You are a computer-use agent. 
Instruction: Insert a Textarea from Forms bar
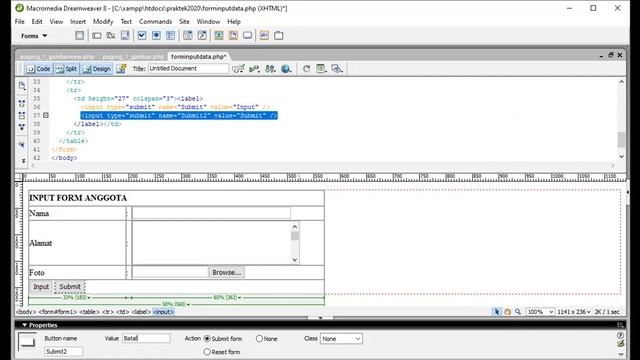pos(125,36)
